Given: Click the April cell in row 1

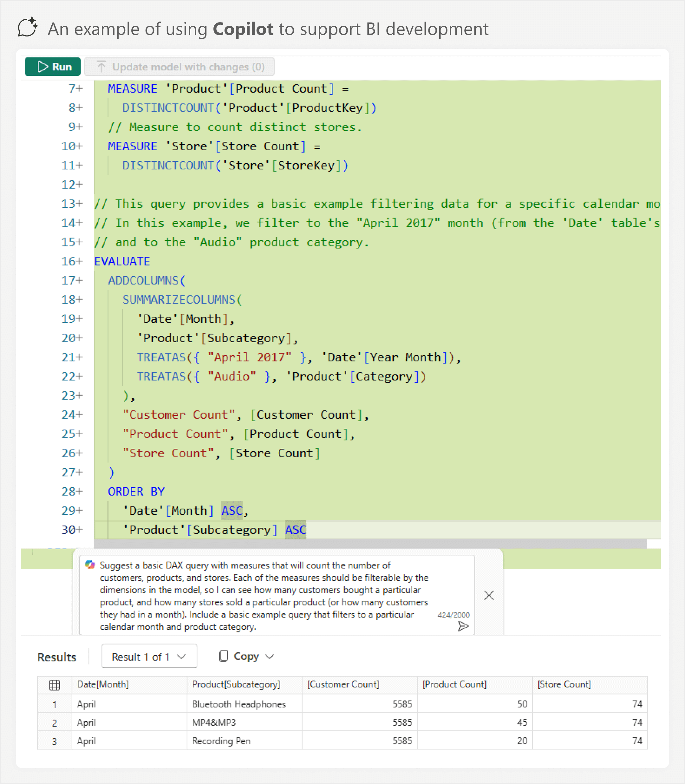Looking at the screenshot, I should (129, 704).
